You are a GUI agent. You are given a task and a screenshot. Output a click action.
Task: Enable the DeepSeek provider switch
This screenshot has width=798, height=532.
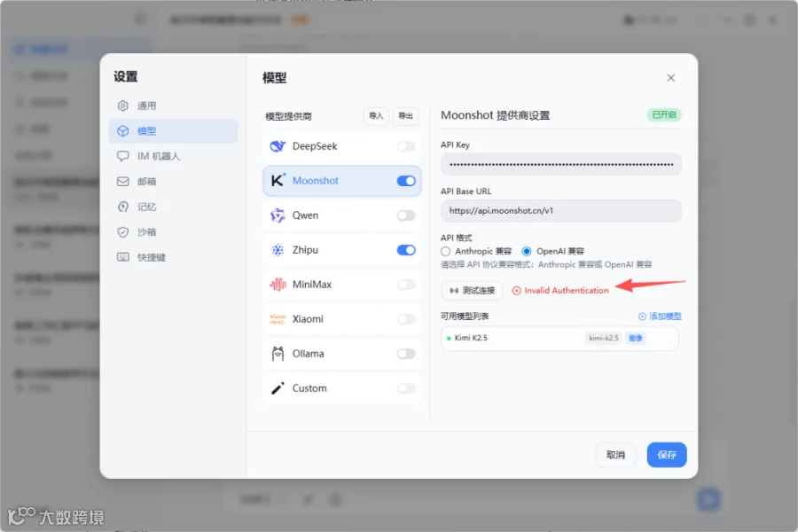(406, 146)
